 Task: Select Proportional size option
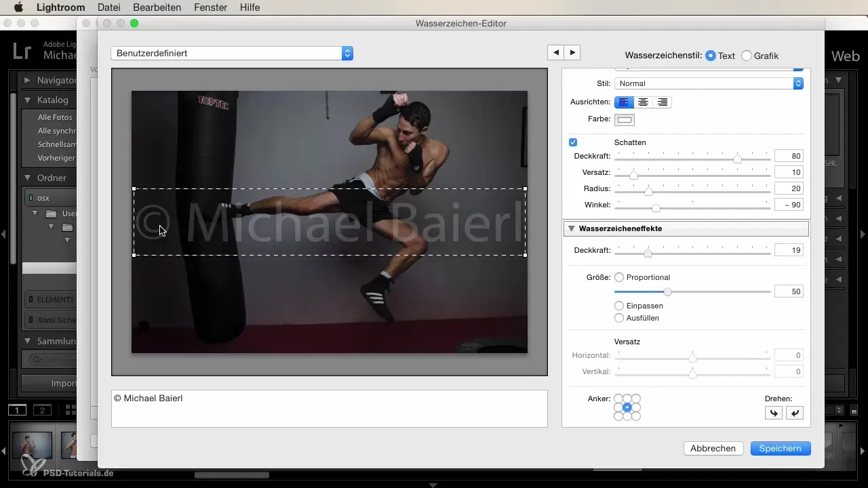coord(619,277)
